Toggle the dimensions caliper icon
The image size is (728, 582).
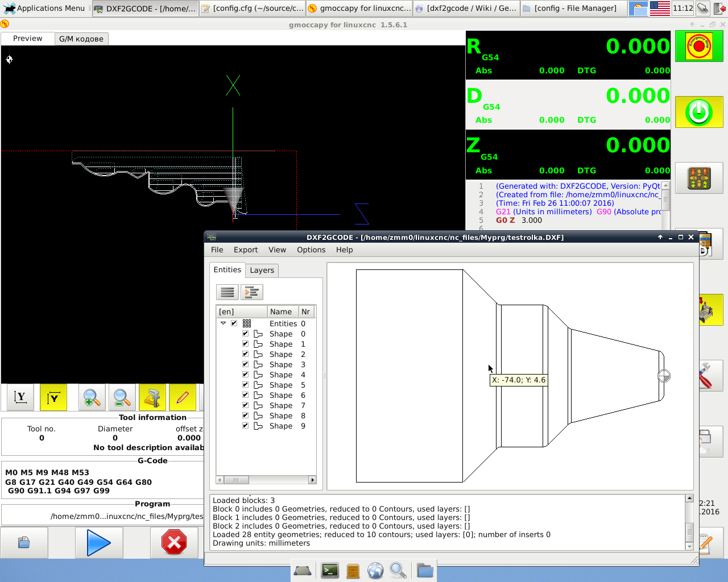pos(152,397)
